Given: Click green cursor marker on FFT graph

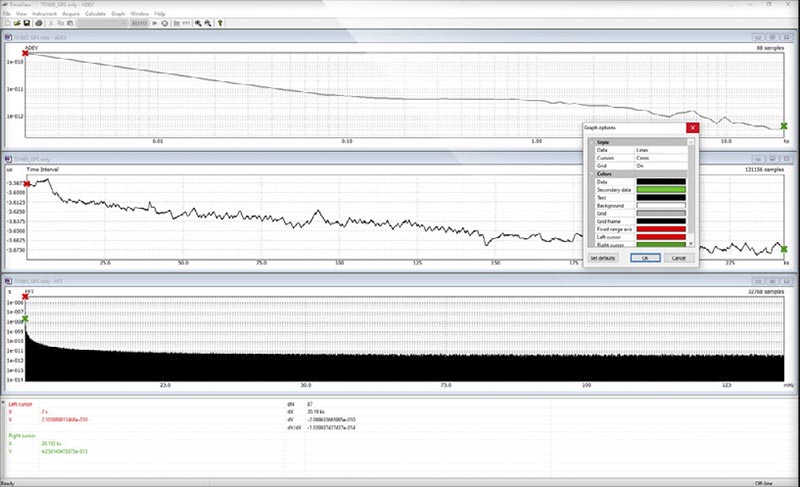Looking at the screenshot, I should (x=25, y=319).
